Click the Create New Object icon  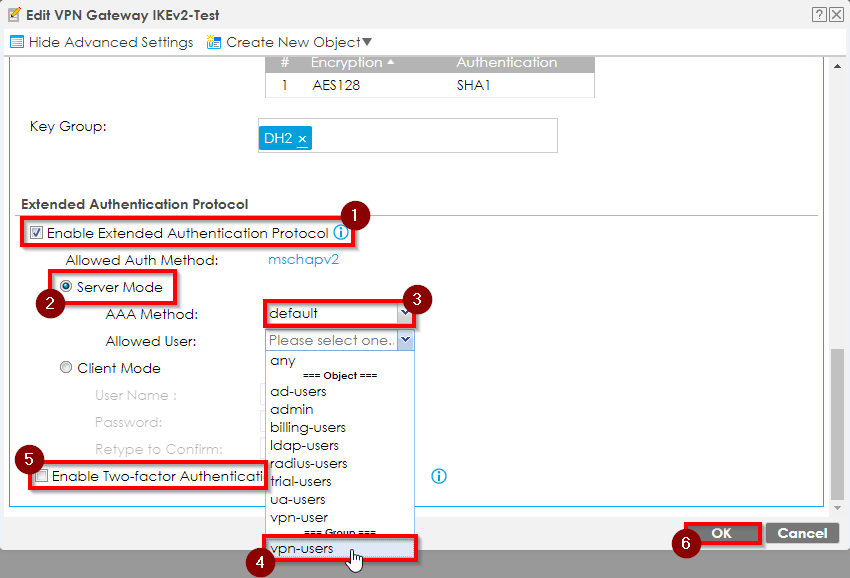tap(214, 42)
